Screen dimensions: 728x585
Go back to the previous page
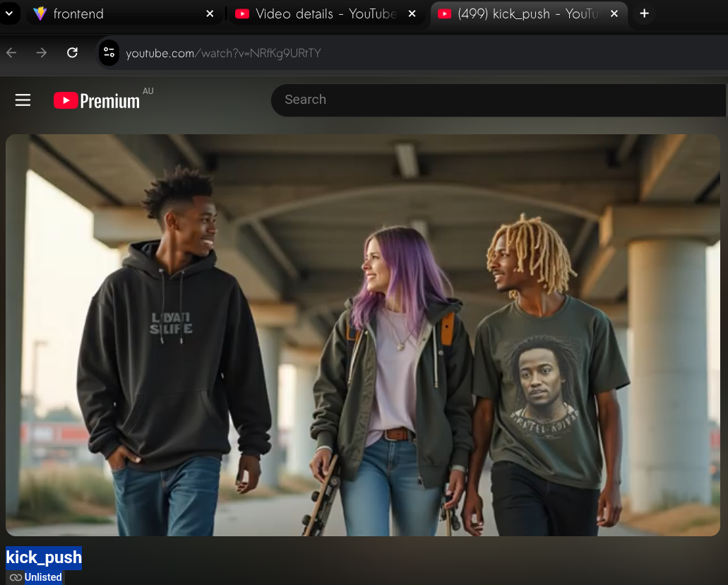(11, 53)
